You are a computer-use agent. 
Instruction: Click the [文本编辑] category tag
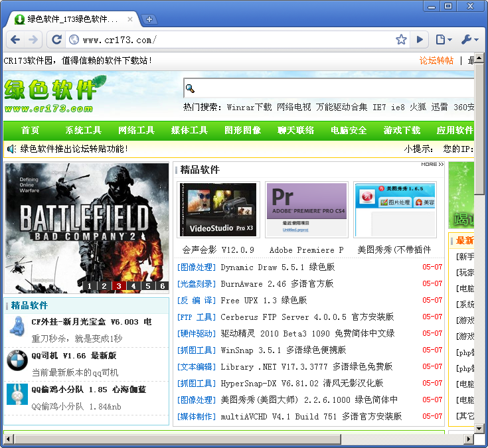tap(197, 367)
